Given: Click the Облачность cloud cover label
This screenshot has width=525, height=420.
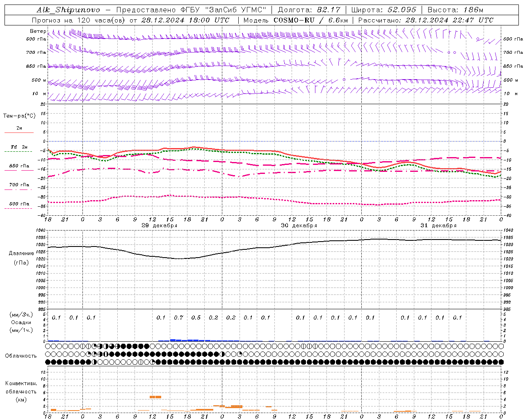Looking at the screenshot, I should click(x=21, y=356).
